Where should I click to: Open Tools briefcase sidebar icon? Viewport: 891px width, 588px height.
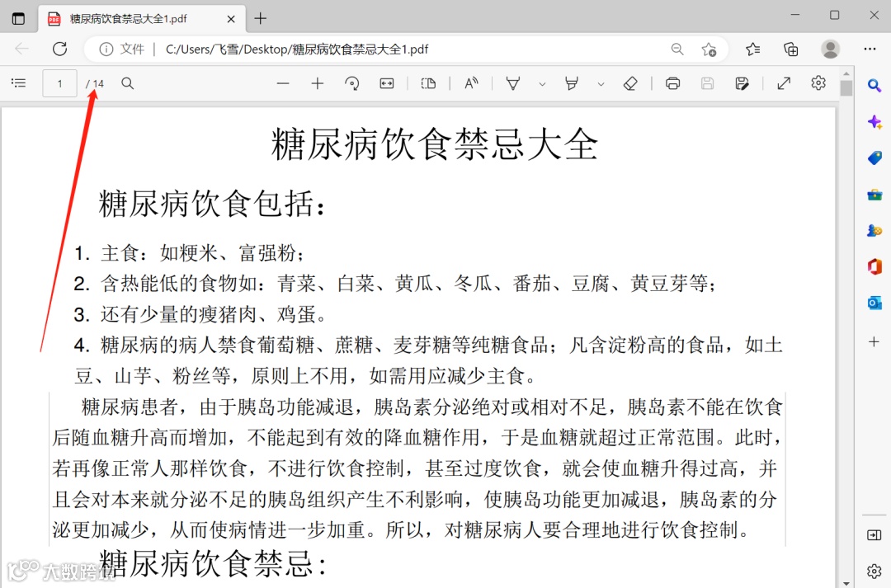coord(874,195)
